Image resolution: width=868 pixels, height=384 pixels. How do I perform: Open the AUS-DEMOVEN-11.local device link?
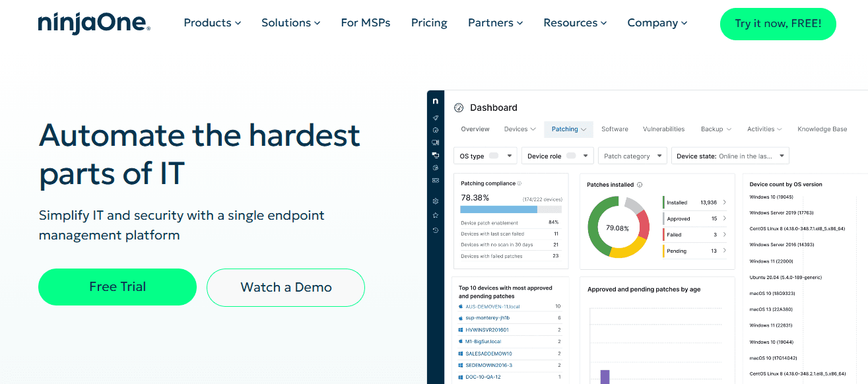pos(492,306)
